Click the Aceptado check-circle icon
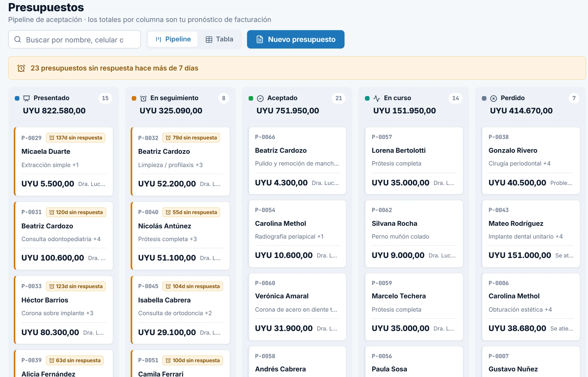Image resolution: width=588 pixels, height=377 pixels. coord(260,98)
